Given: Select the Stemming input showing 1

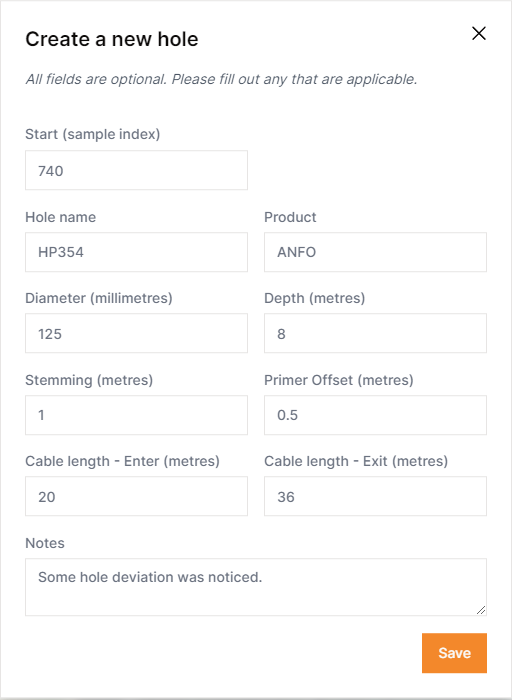Looking at the screenshot, I should [x=136, y=415].
